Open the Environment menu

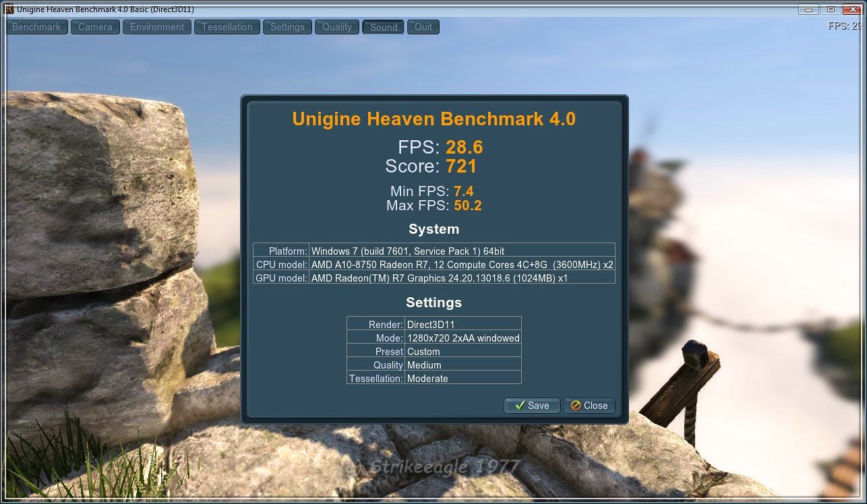[x=157, y=27]
